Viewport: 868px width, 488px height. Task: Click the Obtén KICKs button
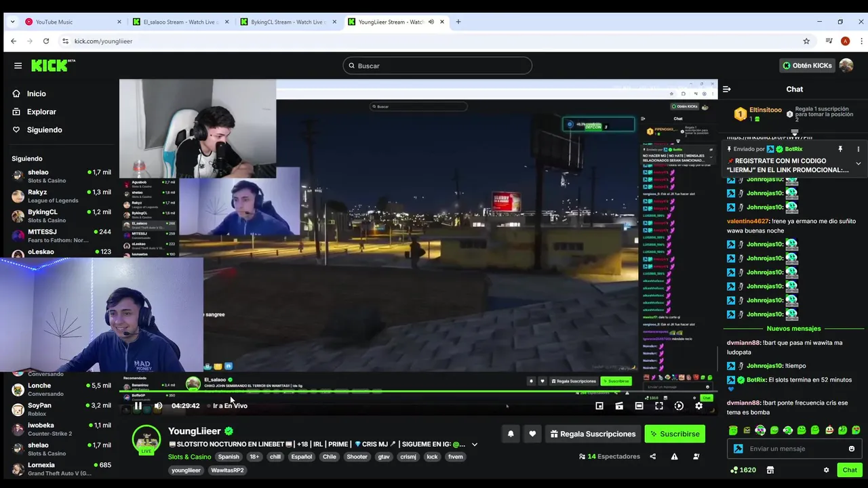pyautogui.click(x=806, y=66)
